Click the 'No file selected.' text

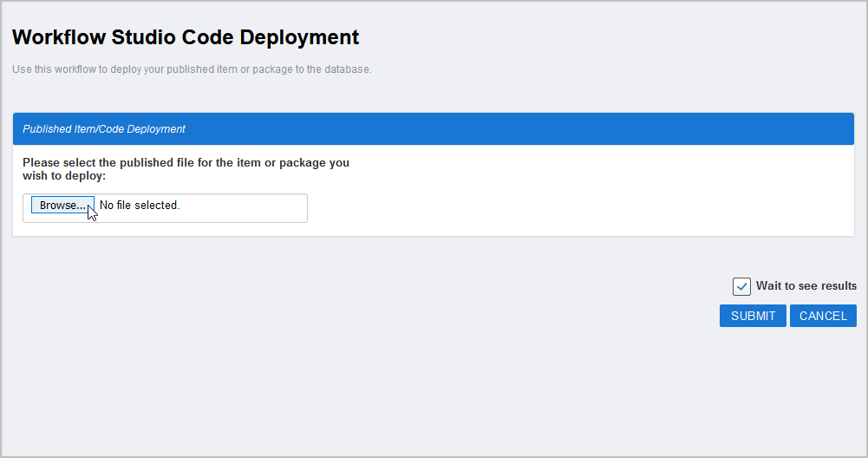(x=140, y=206)
